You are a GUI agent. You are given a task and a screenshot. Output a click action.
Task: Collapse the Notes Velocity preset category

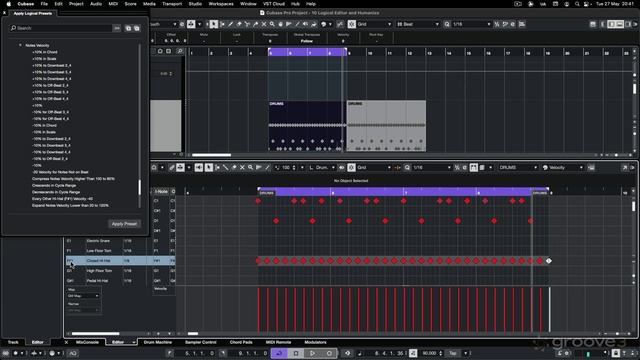[x=20, y=45]
